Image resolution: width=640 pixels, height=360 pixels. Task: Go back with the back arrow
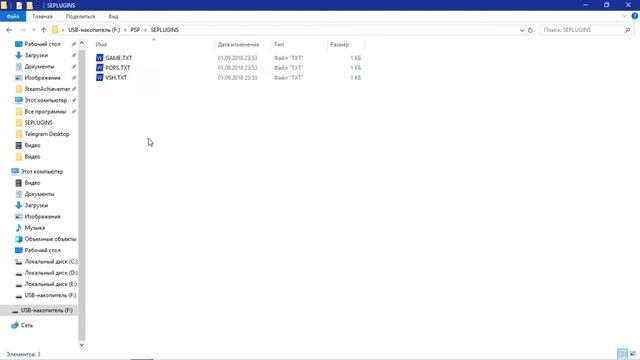[9, 30]
